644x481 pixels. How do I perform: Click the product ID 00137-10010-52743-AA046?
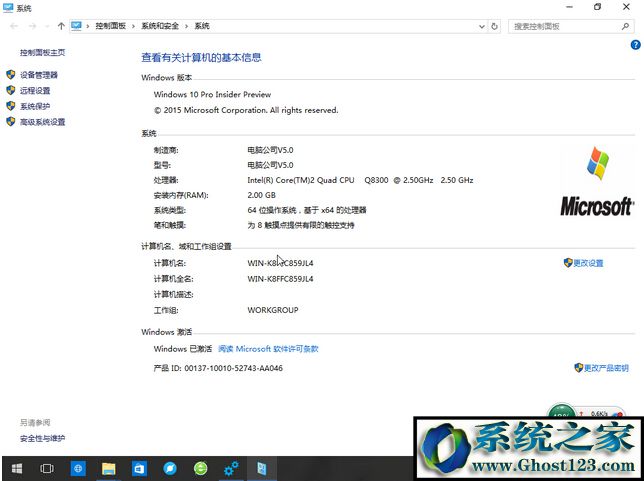tap(233, 368)
